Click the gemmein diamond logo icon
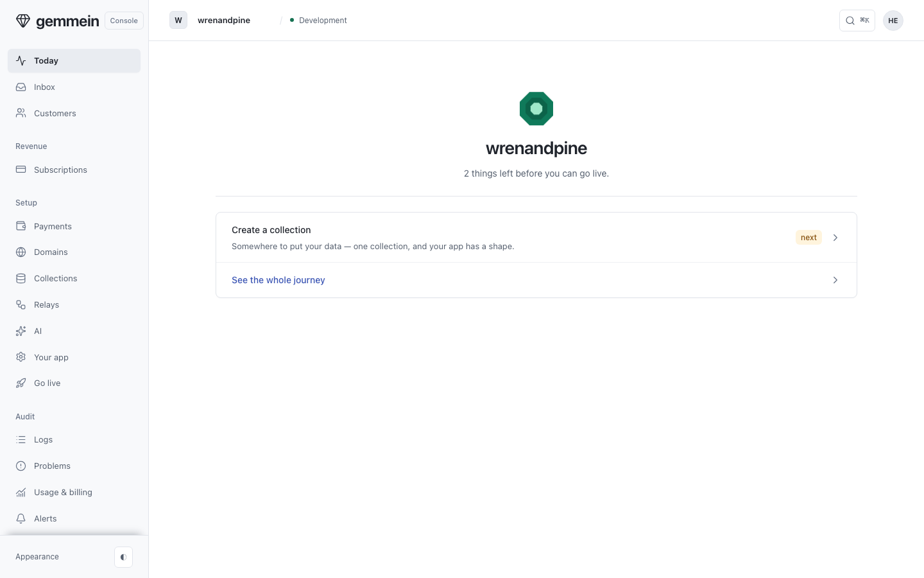The width and height of the screenshot is (924, 578). tap(23, 21)
